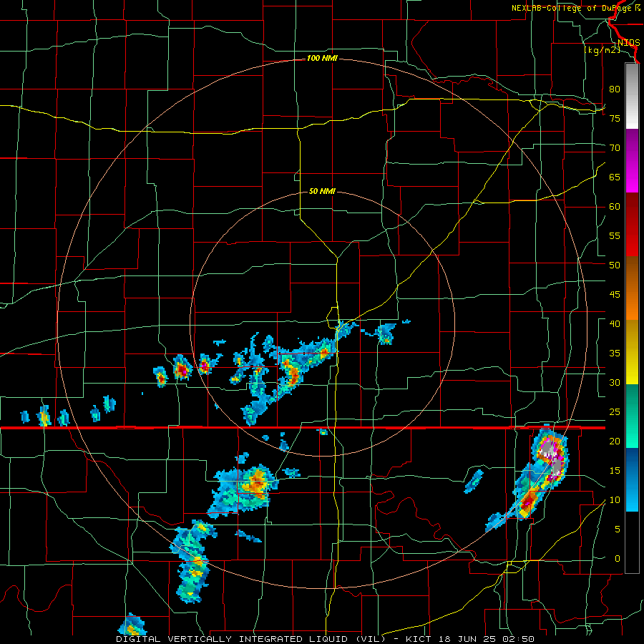Click the "5" value on the scale
This screenshot has width=644, height=644.
pyautogui.click(x=618, y=530)
